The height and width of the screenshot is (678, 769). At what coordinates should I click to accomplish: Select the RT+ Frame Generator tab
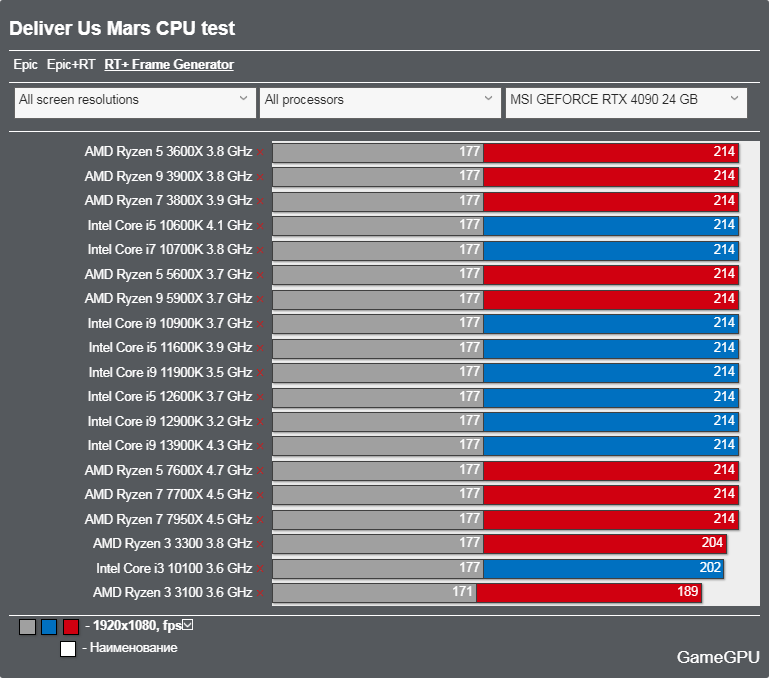click(169, 64)
